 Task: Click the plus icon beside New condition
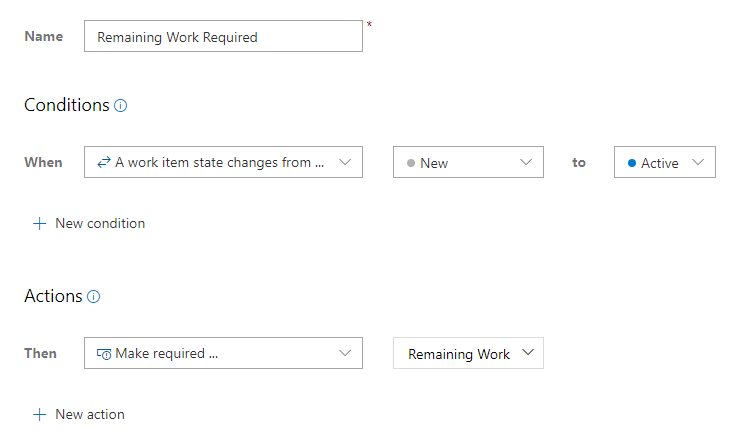tap(40, 223)
